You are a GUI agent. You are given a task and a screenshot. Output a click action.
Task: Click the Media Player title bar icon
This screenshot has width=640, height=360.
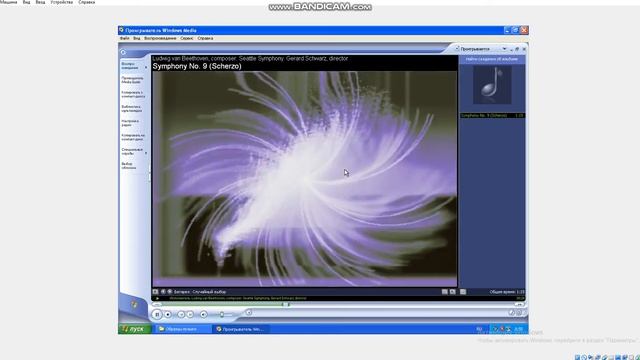point(121,30)
